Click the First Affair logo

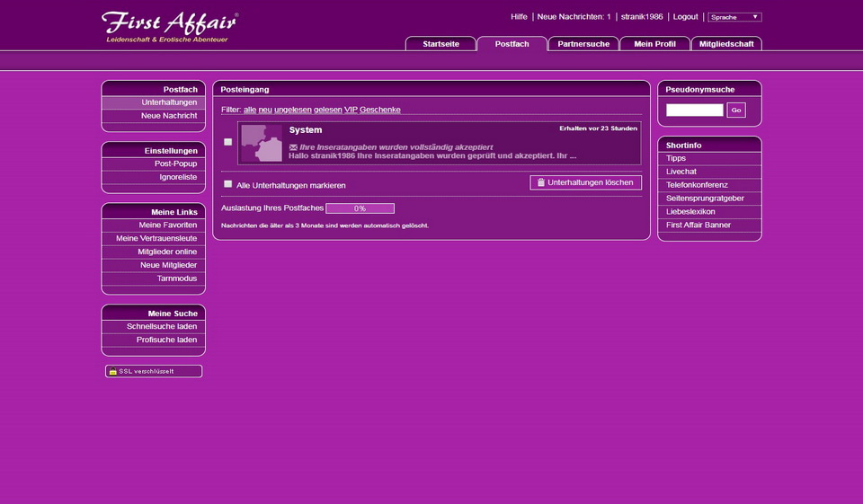pyautogui.click(x=169, y=26)
